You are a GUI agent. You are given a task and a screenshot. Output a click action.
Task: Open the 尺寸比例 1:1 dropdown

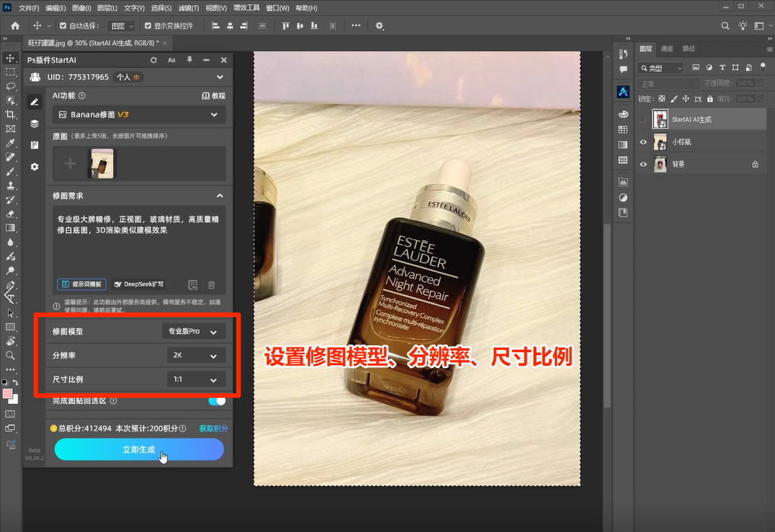(x=196, y=380)
